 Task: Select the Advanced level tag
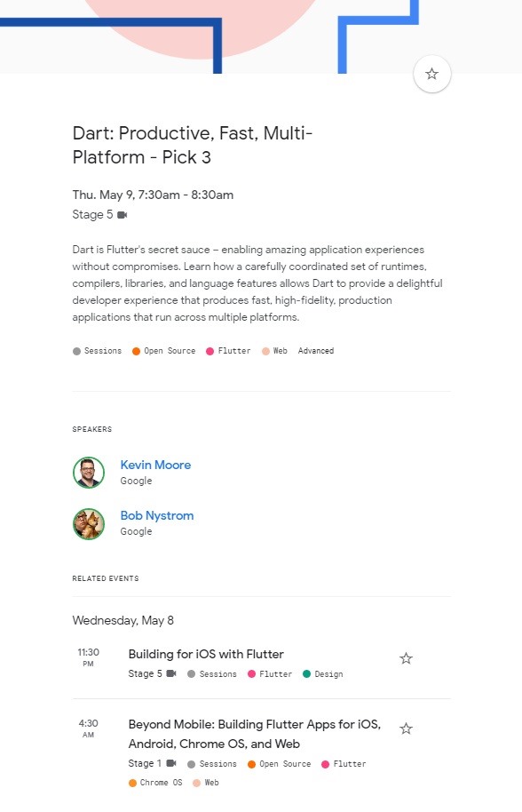pos(316,351)
